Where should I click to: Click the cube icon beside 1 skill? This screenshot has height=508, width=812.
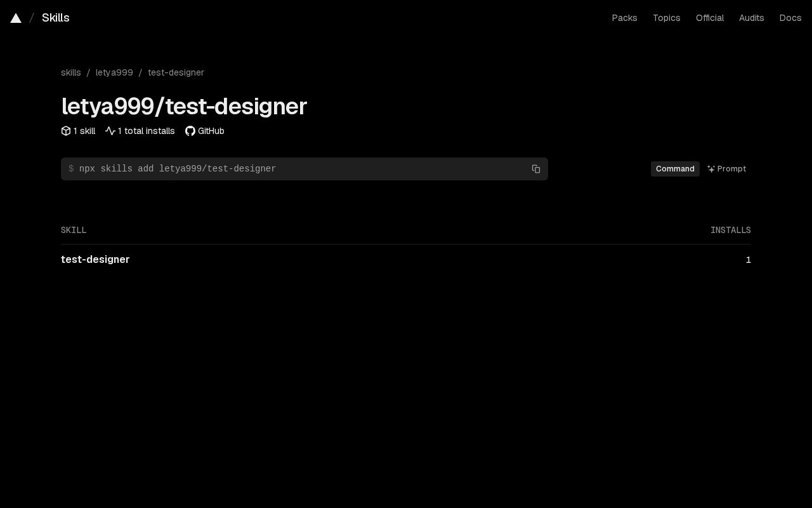click(66, 131)
